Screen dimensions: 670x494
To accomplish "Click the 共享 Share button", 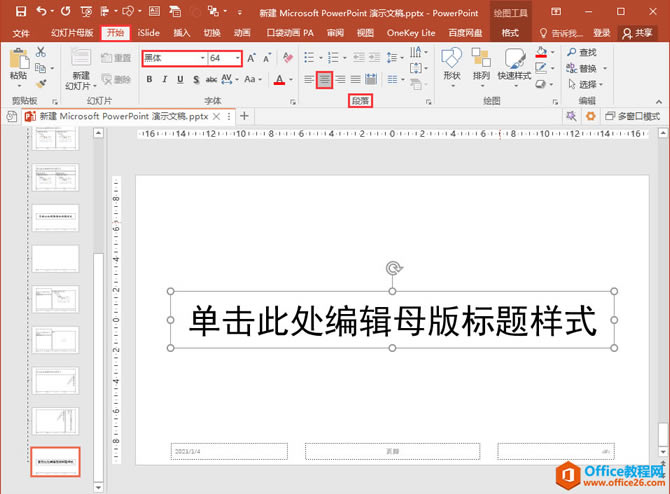I will pyautogui.click(x=638, y=33).
